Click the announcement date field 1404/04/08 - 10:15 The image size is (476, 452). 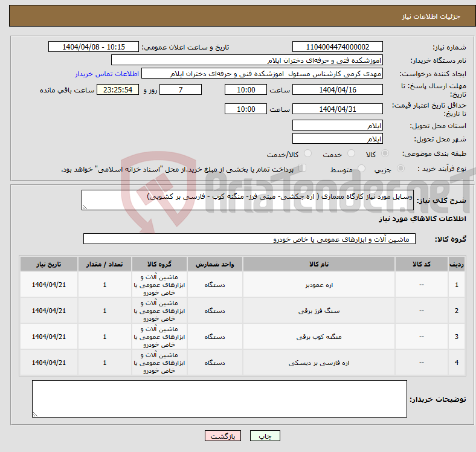point(94,47)
